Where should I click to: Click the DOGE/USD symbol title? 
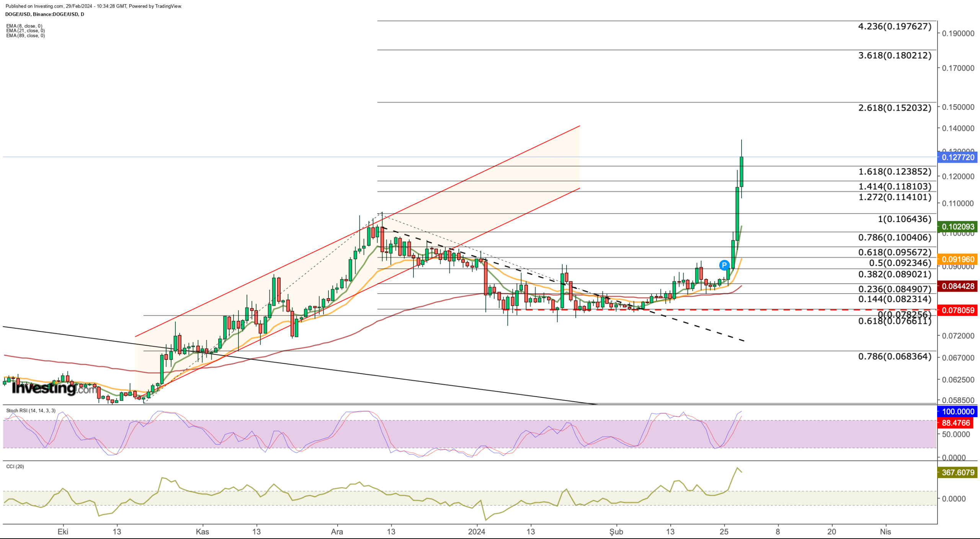pyautogui.click(x=45, y=14)
